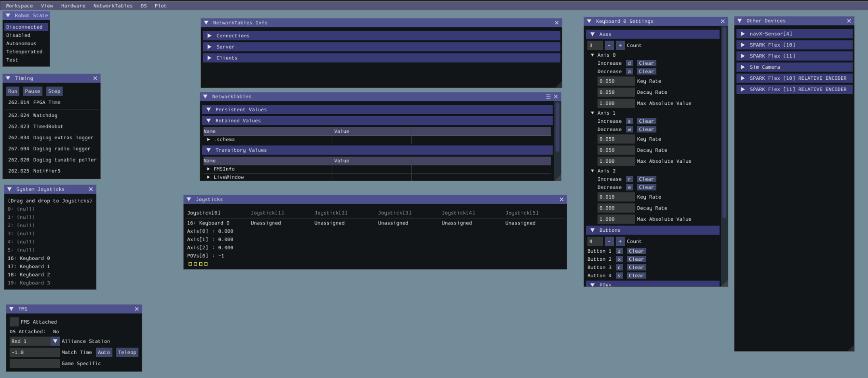The width and height of the screenshot is (868, 378).
Task: Click the minus icon for Buttons Count
Action: click(x=609, y=241)
